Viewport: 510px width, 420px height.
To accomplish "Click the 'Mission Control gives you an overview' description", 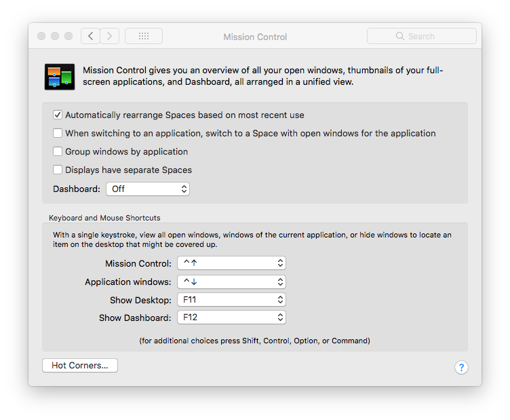I will (263, 76).
